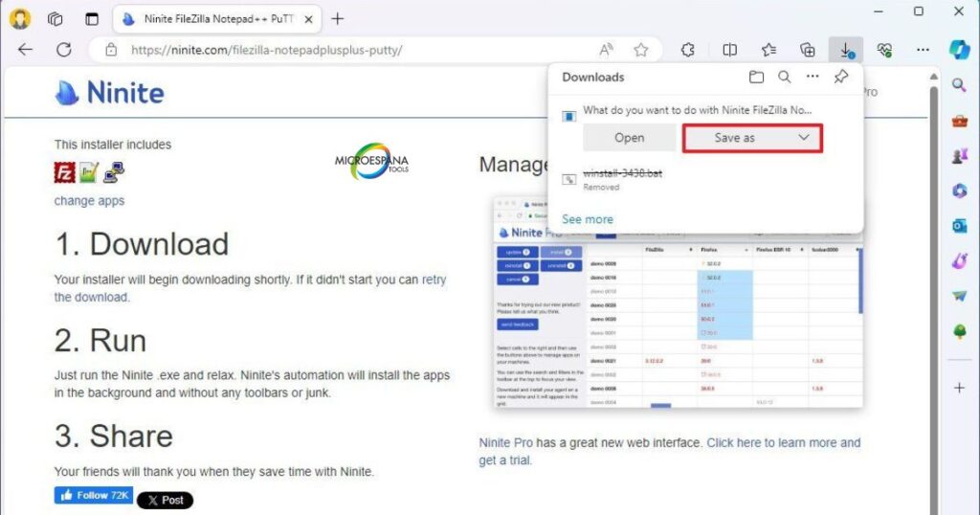Search downloads with magnifier icon
Viewport: 980px width, 515px height.
point(785,77)
